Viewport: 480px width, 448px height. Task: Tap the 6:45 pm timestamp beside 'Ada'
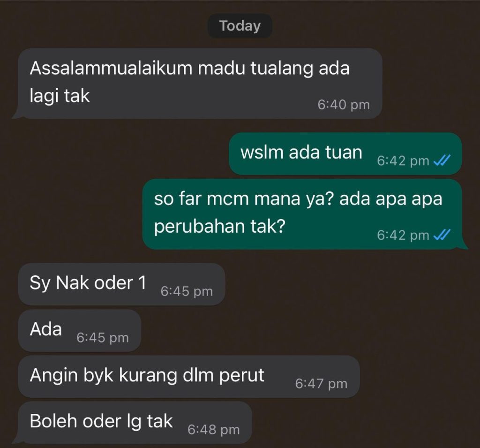pyautogui.click(x=103, y=338)
